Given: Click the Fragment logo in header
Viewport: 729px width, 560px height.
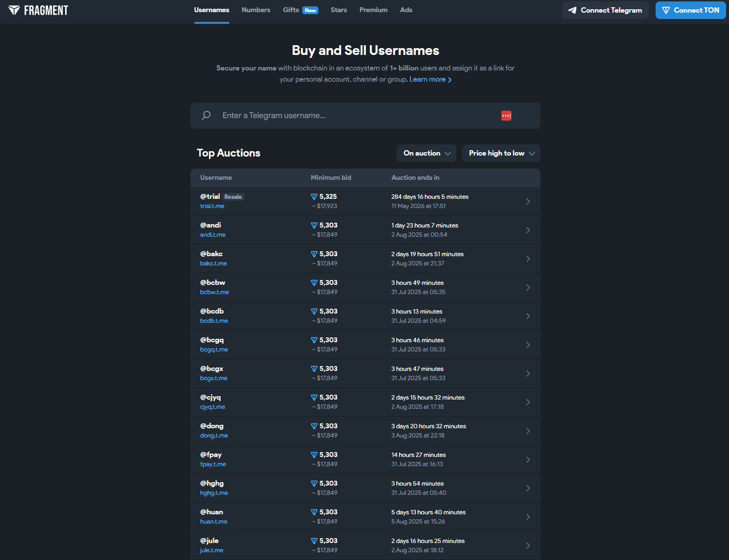Looking at the screenshot, I should [x=38, y=10].
